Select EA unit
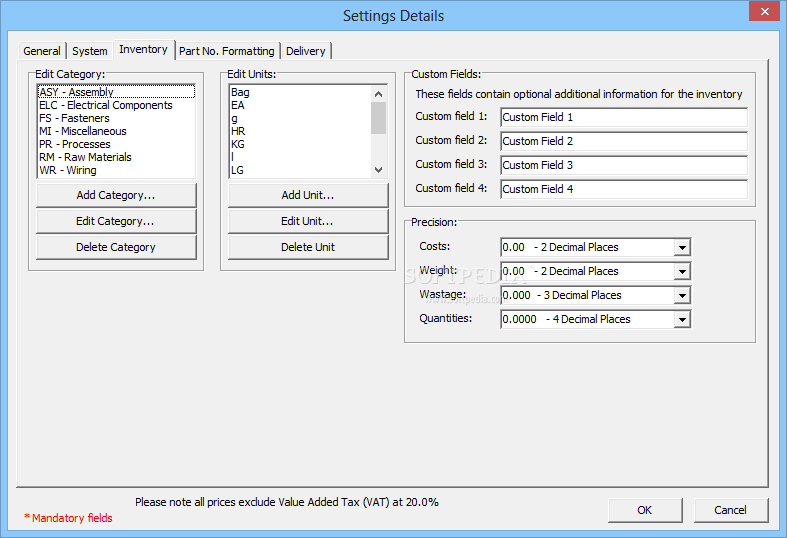 coord(300,105)
